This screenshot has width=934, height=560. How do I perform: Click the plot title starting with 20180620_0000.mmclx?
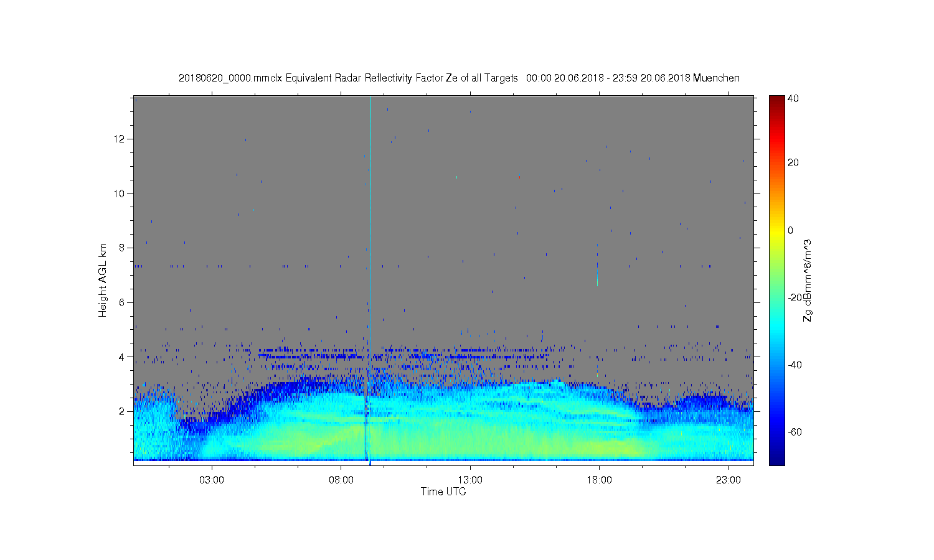click(x=459, y=78)
